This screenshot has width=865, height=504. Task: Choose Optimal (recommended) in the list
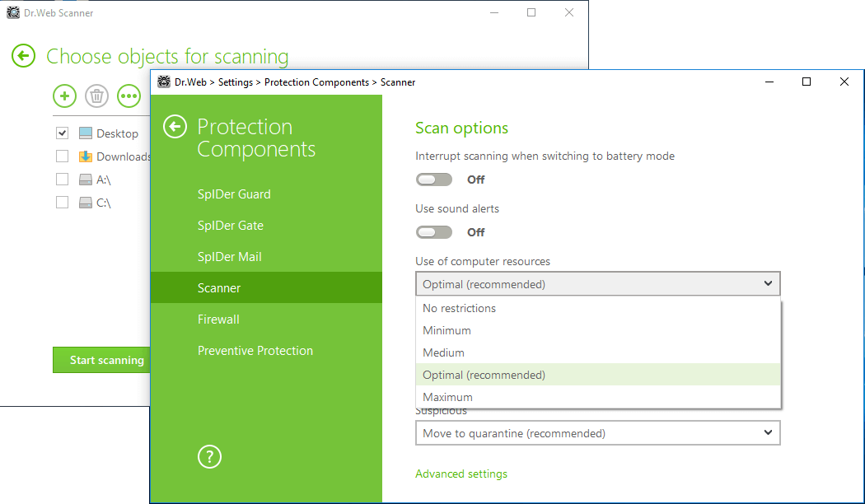point(598,375)
